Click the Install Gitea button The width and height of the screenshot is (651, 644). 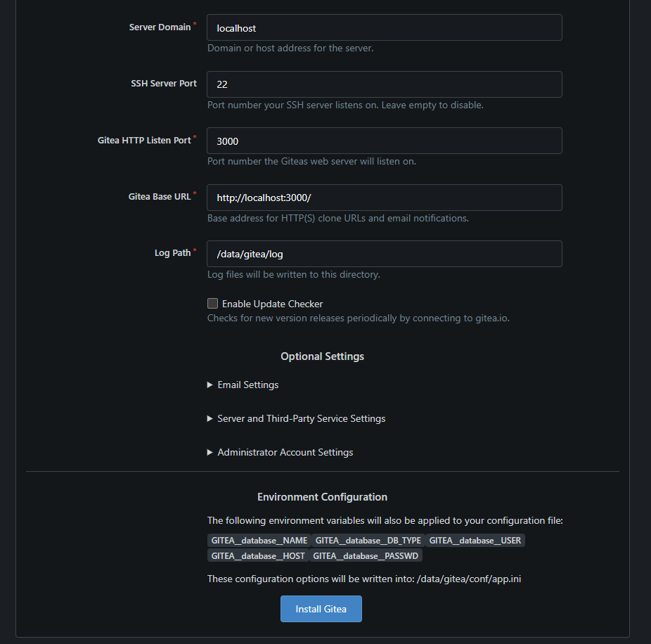point(321,609)
